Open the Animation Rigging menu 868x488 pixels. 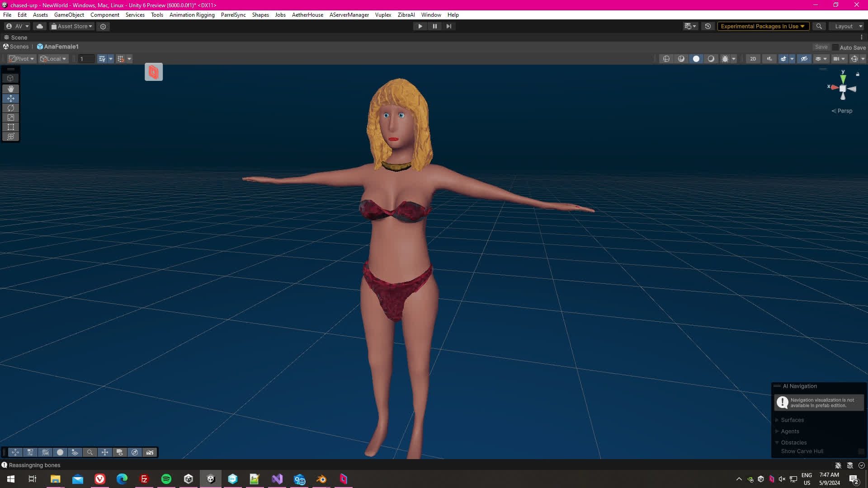point(192,15)
